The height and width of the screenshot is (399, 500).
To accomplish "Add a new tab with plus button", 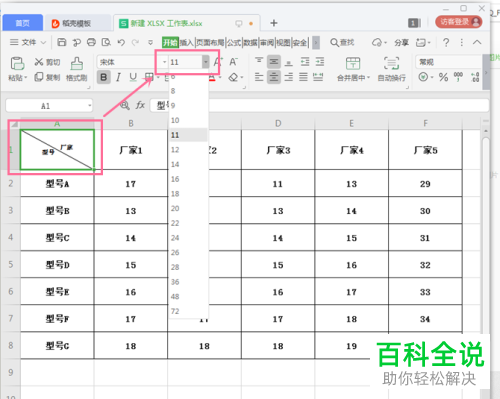I will coord(274,23).
